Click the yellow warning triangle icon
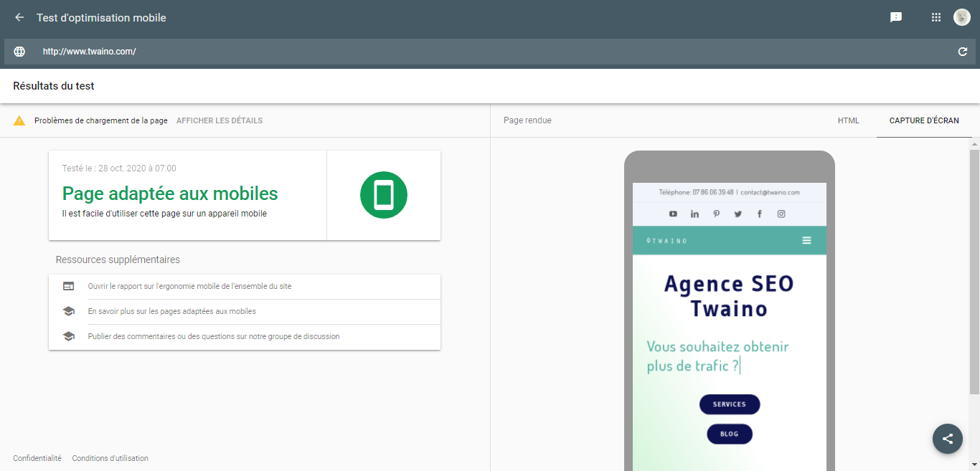 (19, 120)
